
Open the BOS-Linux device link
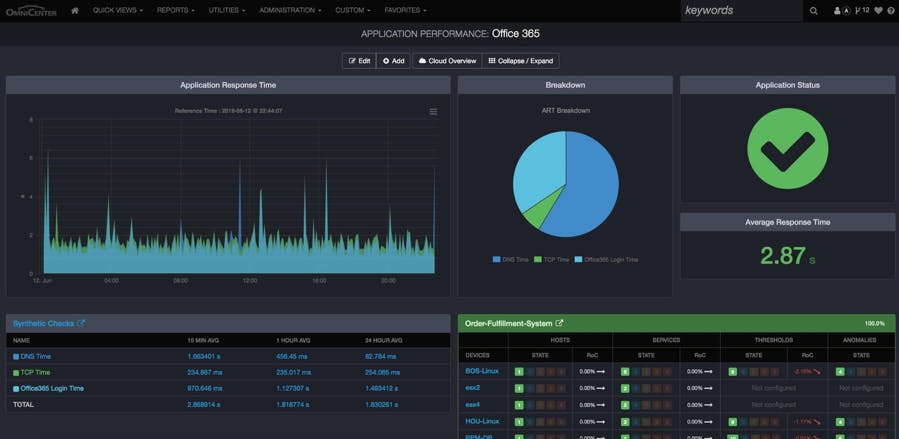pyautogui.click(x=482, y=371)
